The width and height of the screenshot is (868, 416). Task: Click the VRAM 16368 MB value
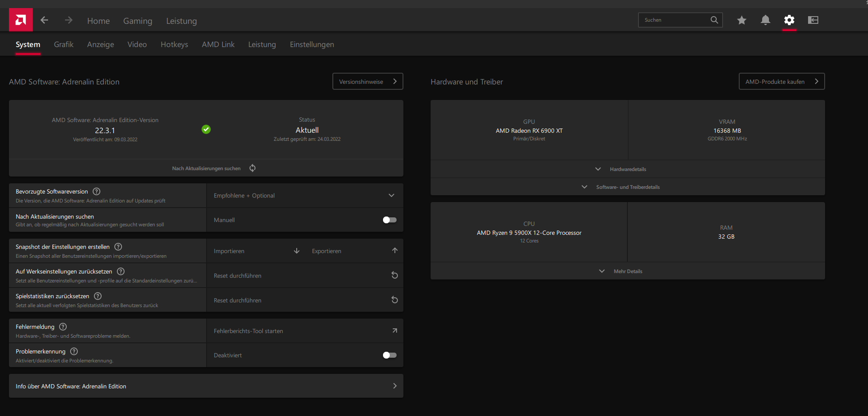coord(727,131)
